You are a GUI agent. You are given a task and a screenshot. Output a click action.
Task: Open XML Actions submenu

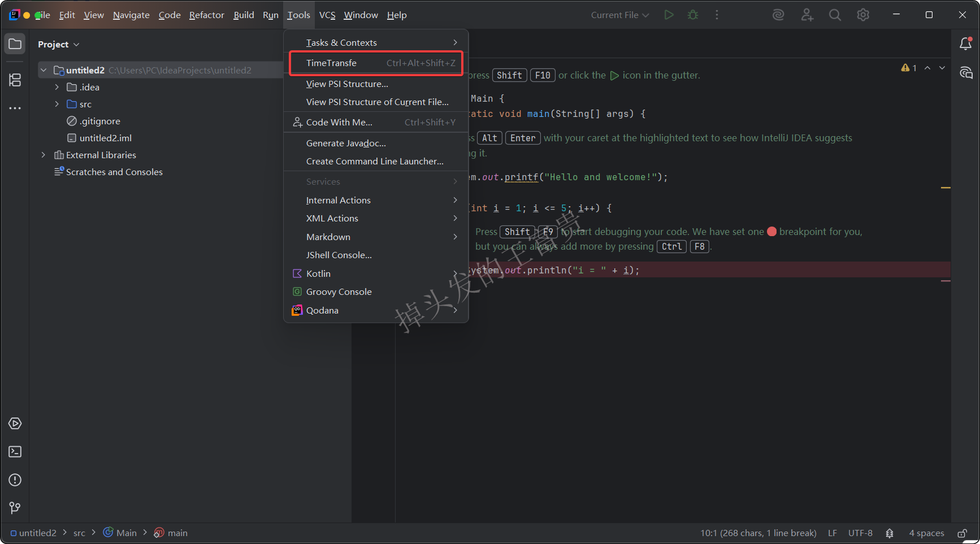pyautogui.click(x=376, y=218)
